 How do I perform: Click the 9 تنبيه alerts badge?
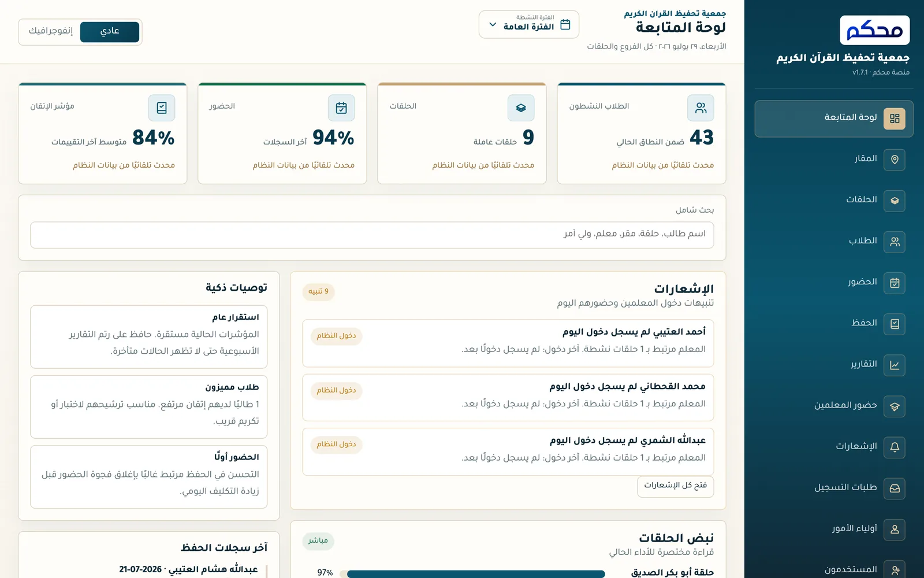click(x=318, y=291)
